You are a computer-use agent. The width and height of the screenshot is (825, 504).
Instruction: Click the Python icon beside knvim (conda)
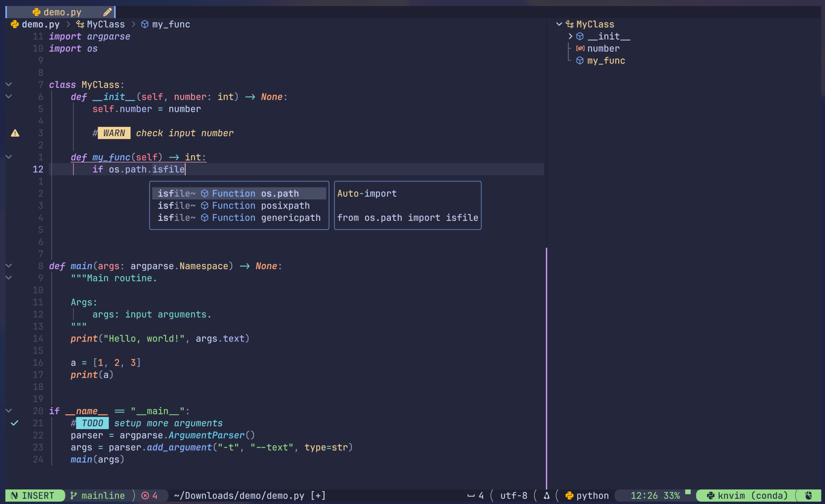[711, 496]
